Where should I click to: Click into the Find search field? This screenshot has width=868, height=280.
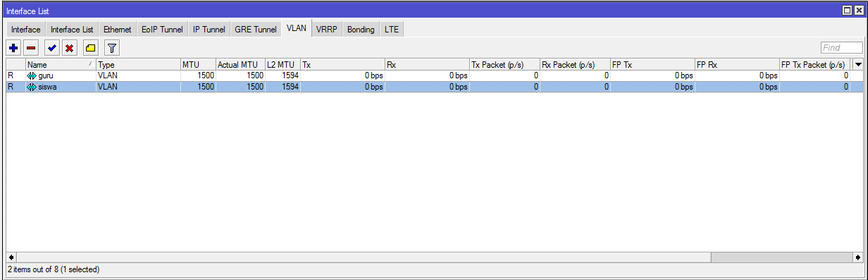[842, 48]
